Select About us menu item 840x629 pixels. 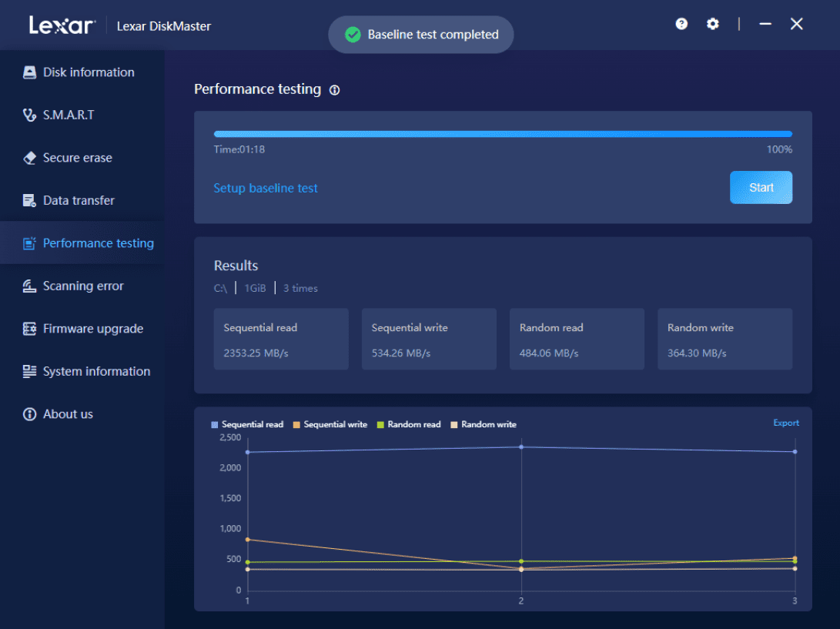pyautogui.click(x=82, y=414)
